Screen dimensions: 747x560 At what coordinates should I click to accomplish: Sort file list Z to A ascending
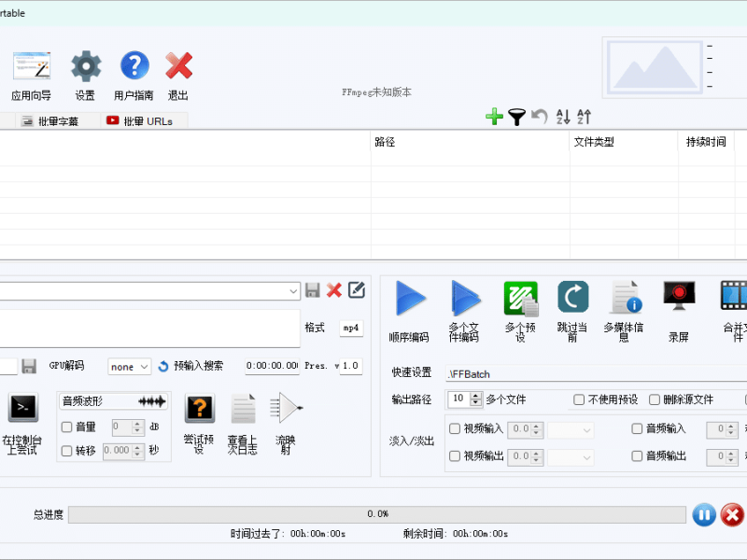click(585, 117)
